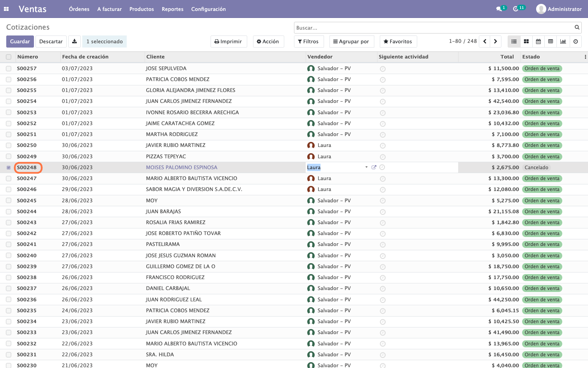The height and width of the screenshot is (368, 588).
Task: Open the Agrupar por dropdown
Action: click(x=352, y=41)
